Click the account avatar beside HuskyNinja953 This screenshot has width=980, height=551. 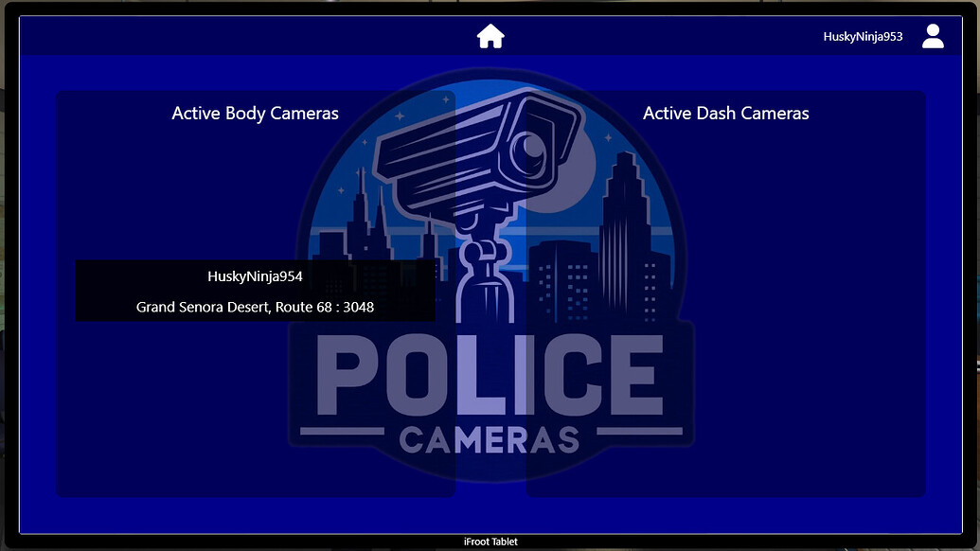coord(933,35)
